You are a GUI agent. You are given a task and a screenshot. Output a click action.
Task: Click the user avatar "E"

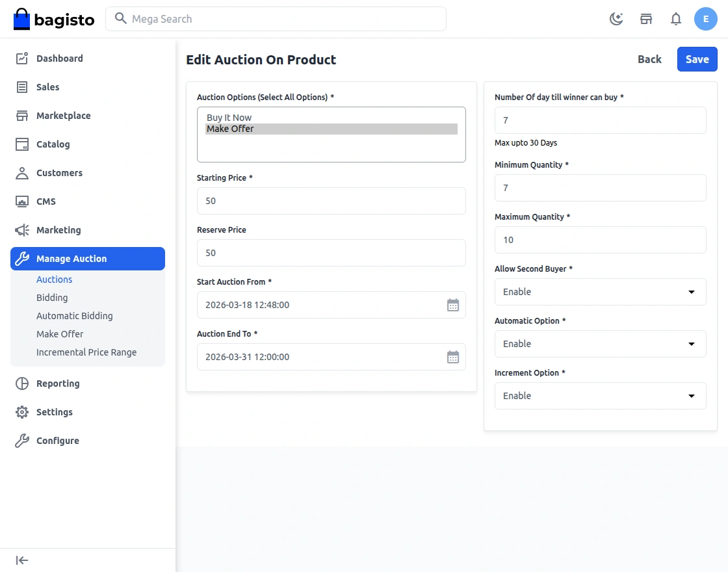click(x=705, y=19)
